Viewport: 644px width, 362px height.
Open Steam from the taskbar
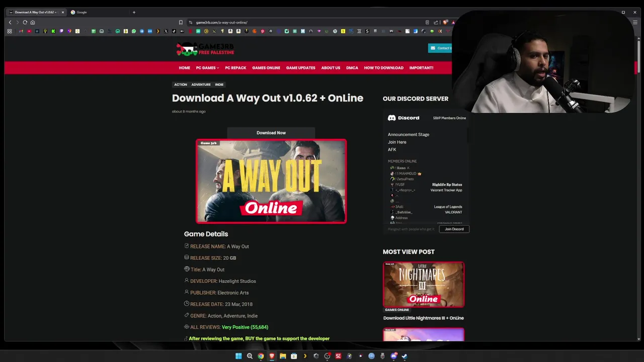405,356
